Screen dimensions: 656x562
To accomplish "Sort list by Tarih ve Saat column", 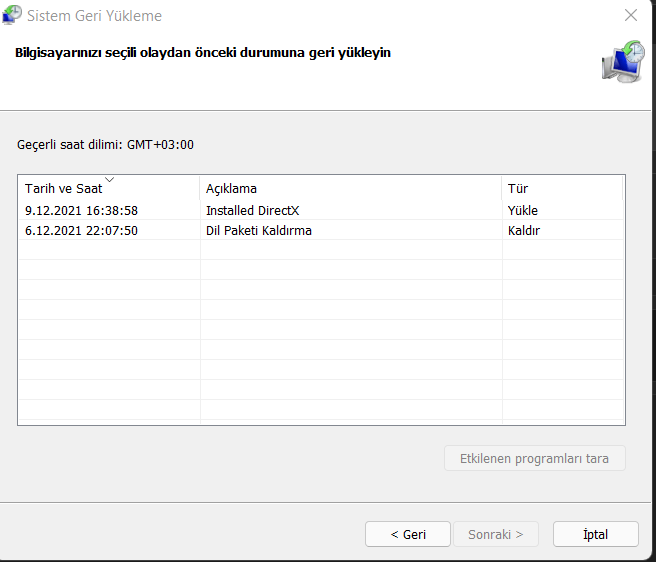I will (63, 189).
